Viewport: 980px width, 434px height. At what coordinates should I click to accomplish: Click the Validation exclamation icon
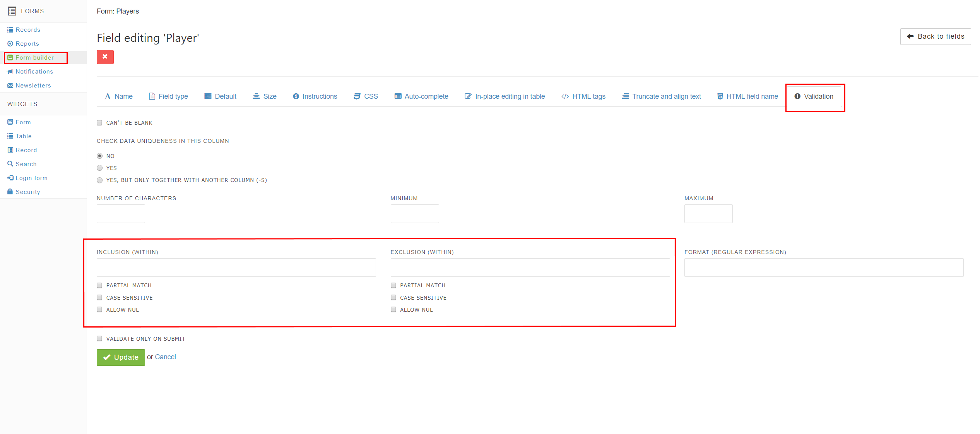(x=797, y=96)
